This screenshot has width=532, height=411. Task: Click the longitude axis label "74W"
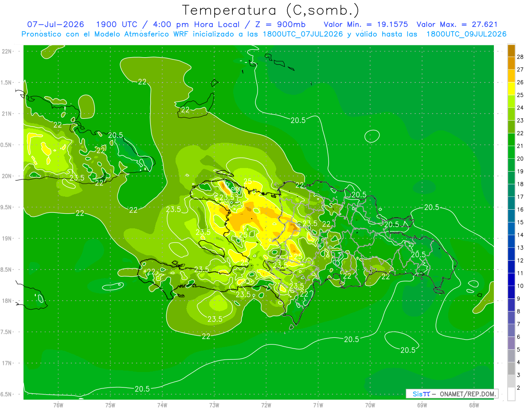click(162, 405)
